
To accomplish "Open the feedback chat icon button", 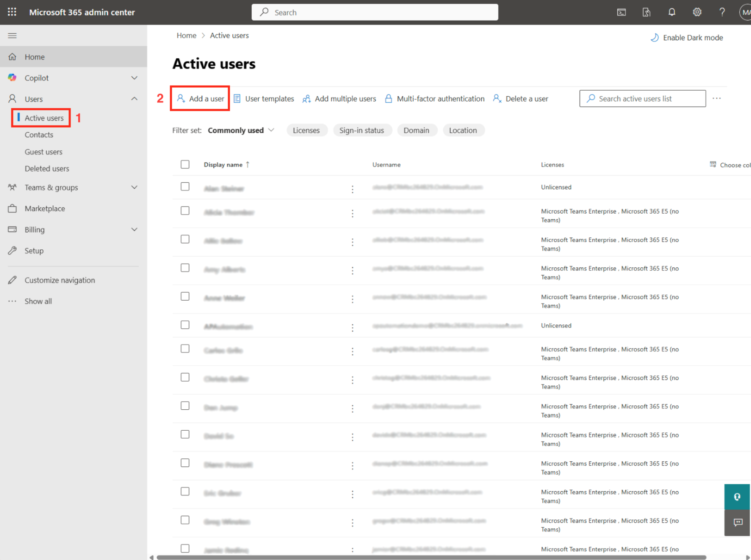I will click(737, 522).
